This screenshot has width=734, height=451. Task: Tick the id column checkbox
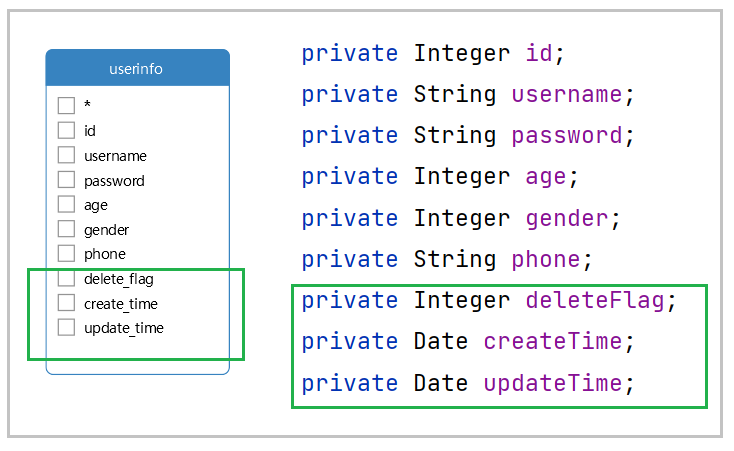pos(66,130)
